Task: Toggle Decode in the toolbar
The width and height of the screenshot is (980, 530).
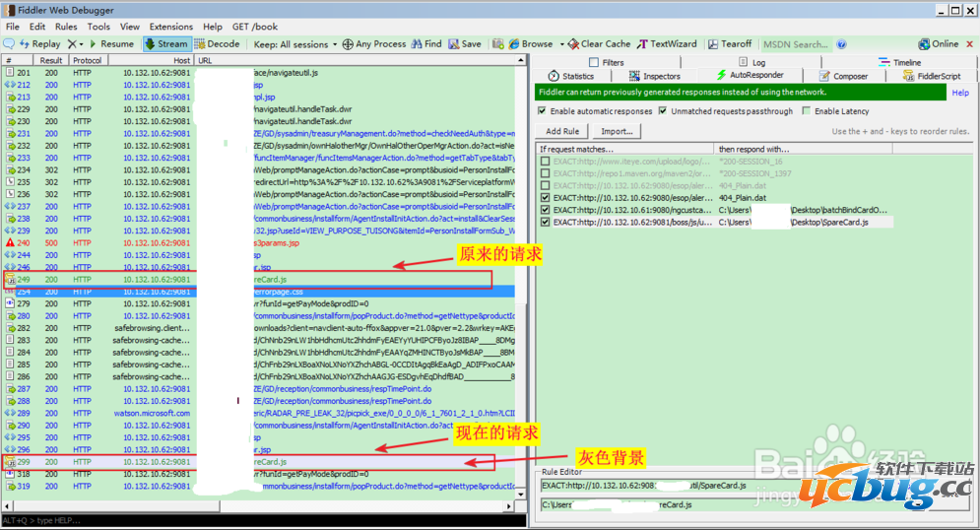Action: (217, 43)
